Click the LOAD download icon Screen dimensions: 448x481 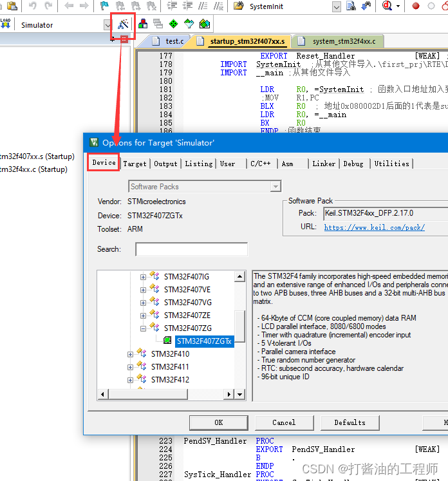click(6, 24)
